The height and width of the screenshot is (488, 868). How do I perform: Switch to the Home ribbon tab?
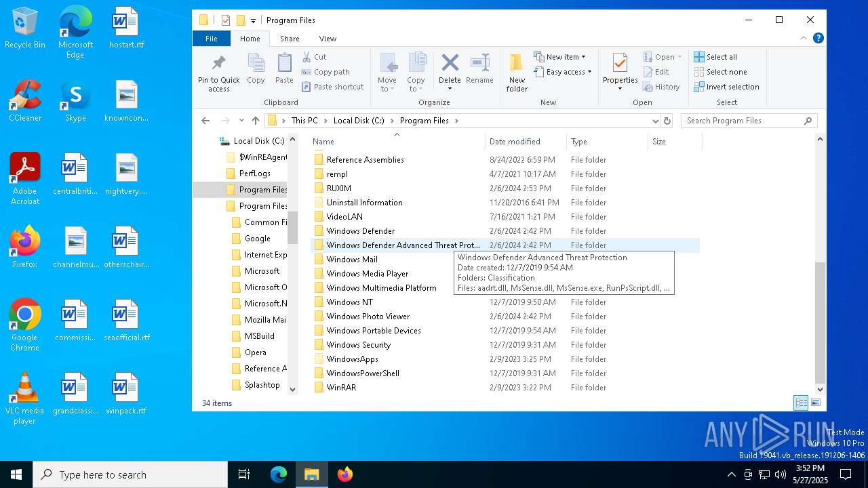point(250,39)
